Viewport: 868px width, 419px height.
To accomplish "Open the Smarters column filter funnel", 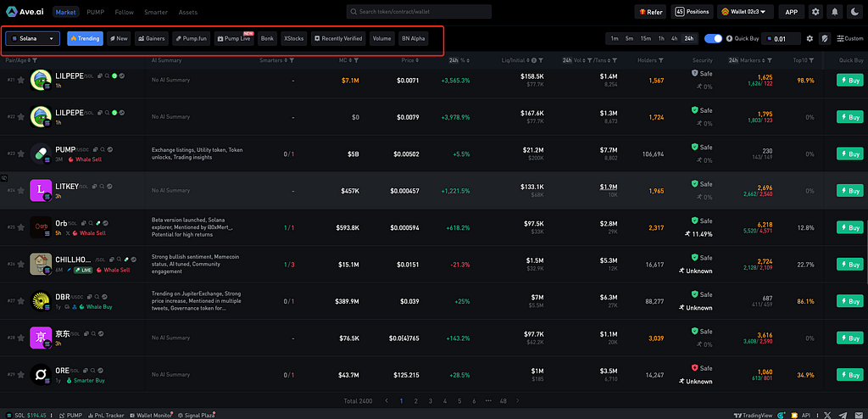I will (x=292, y=60).
